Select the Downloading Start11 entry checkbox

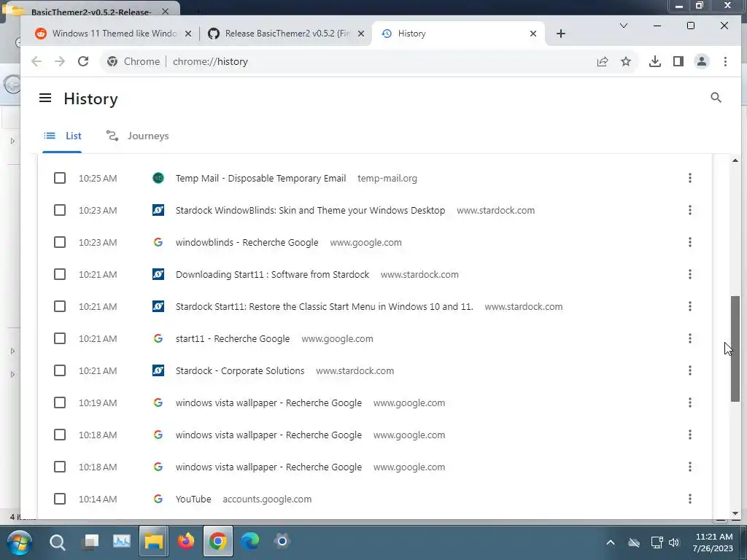click(60, 274)
